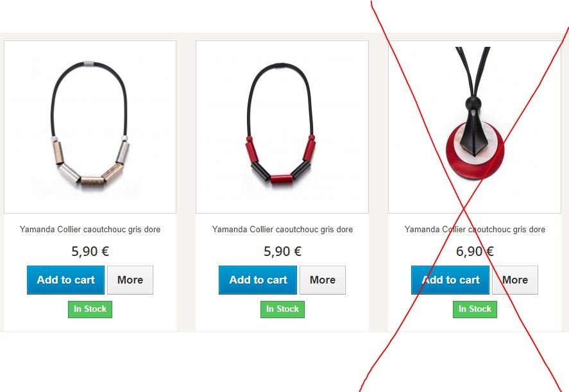Add the 6,90 € pendant necklace to cart
The height and width of the screenshot is (392, 569).
(x=450, y=280)
